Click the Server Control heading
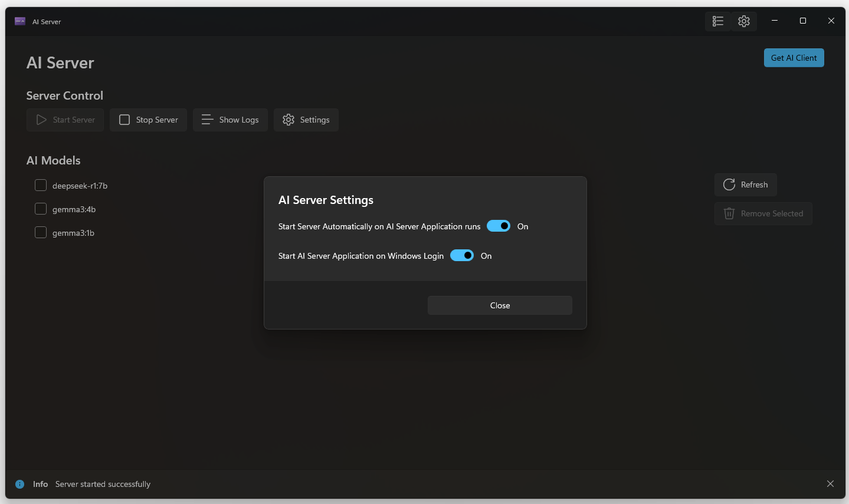This screenshot has width=849, height=504. 65,95
